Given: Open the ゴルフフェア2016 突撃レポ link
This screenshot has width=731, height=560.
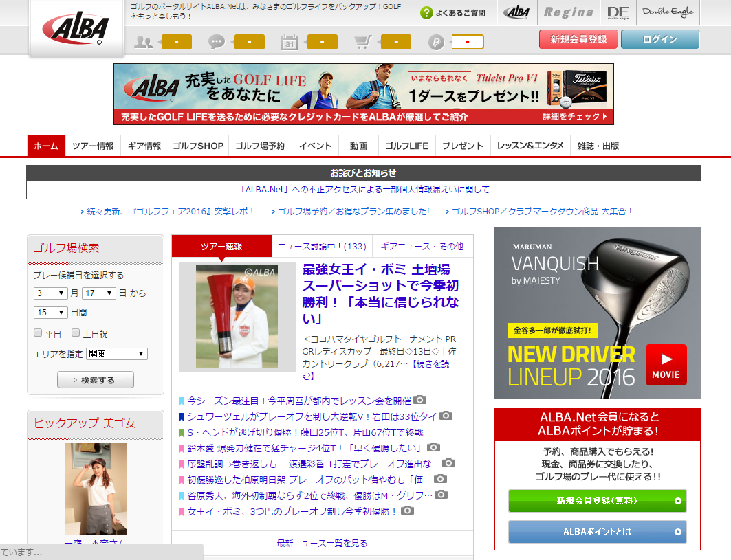Looking at the screenshot, I should [x=170, y=211].
